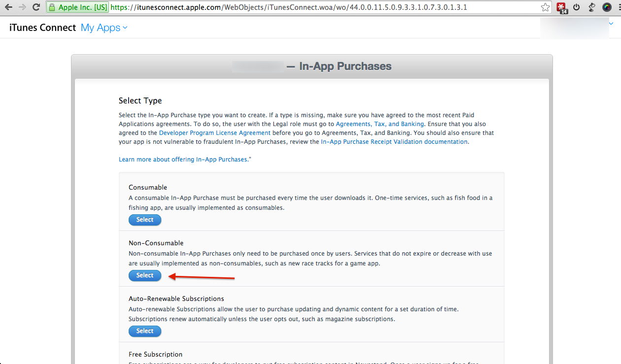
Task: Open the Agreements, Tax, and Banking link
Action: (x=379, y=124)
